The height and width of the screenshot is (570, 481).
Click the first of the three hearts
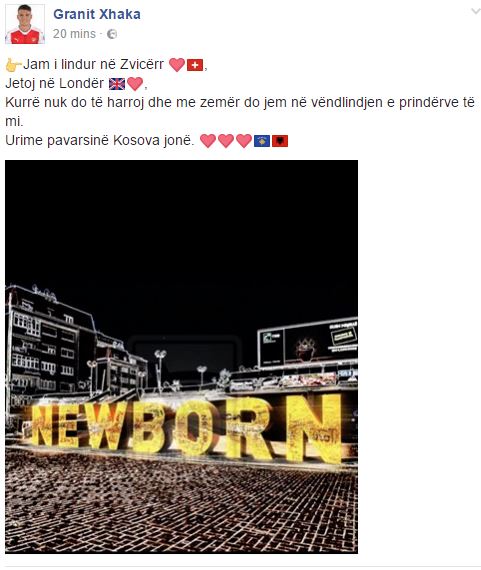(x=208, y=141)
